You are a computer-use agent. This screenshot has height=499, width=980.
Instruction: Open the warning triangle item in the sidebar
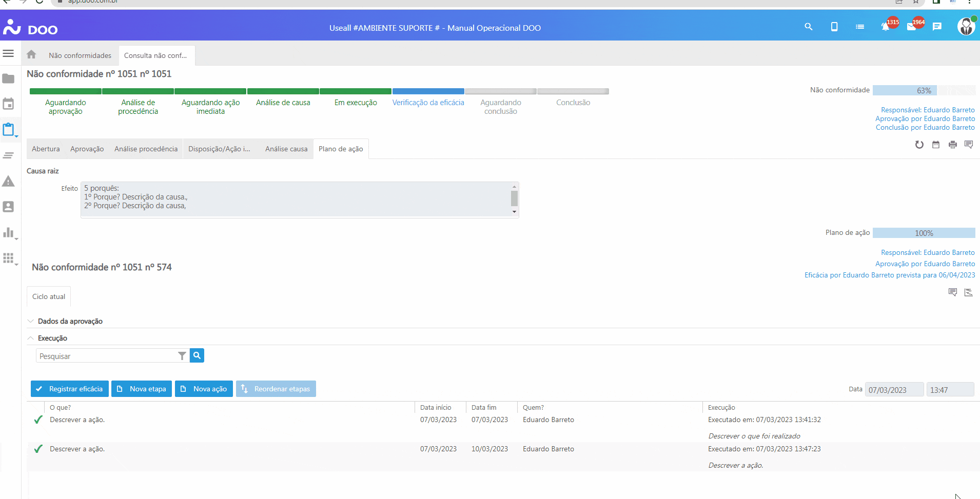8,181
